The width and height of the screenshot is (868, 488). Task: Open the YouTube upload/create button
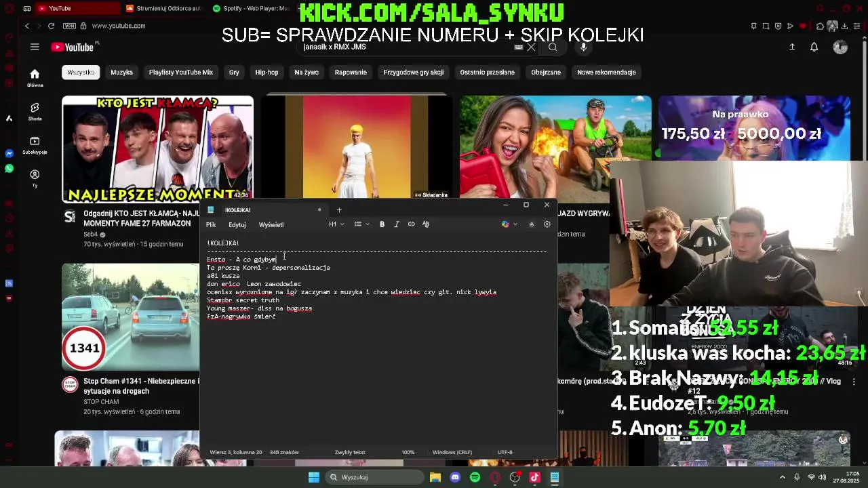coord(792,47)
